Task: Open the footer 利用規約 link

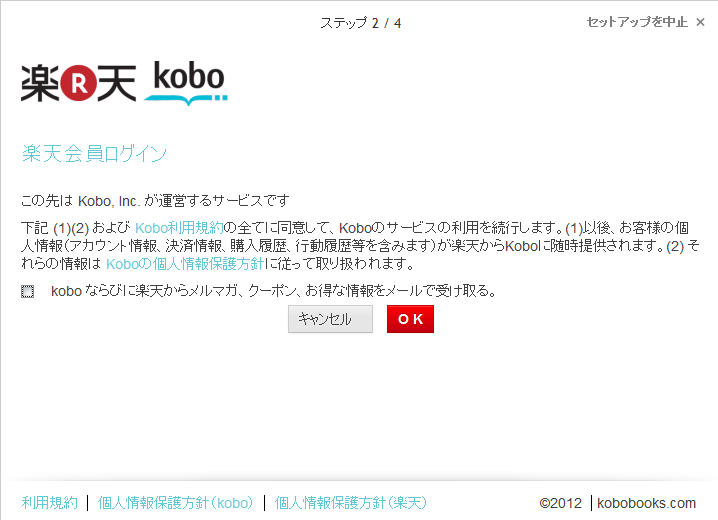Action: [49, 503]
